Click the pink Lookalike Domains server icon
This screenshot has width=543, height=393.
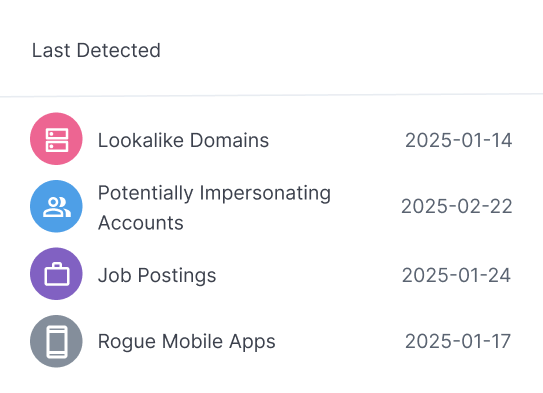56,139
